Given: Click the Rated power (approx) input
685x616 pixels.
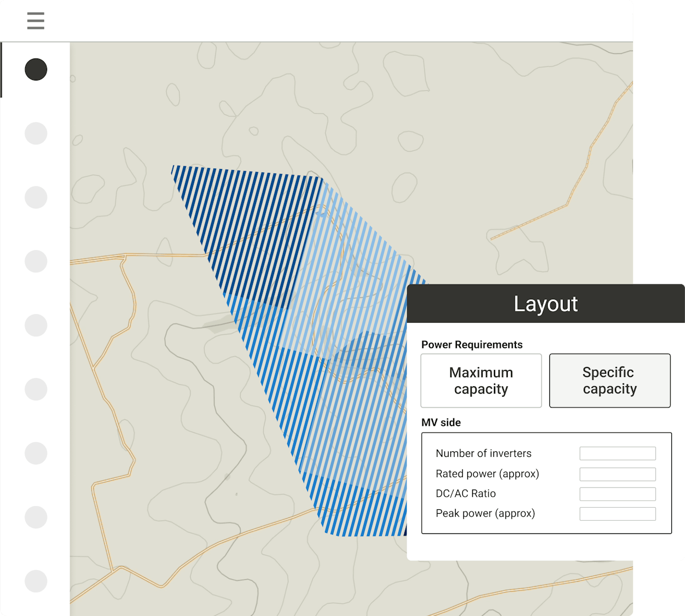Looking at the screenshot, I should (x=617, y=474).
